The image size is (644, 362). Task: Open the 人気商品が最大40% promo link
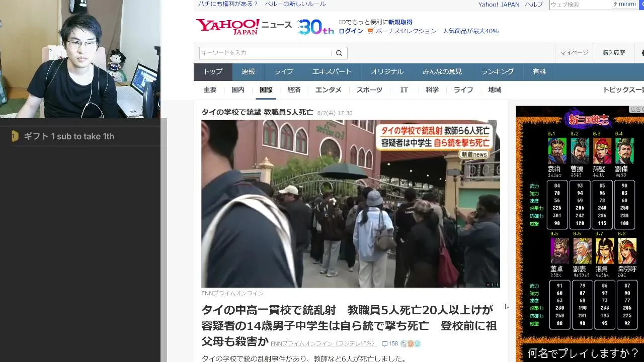click(x=471, y=31)
